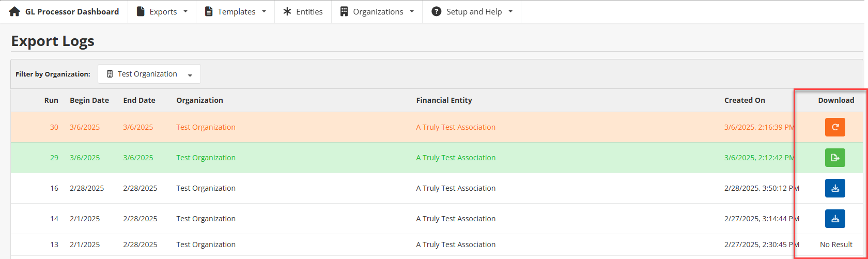Click the Created On column header
Viewport: 868px width, 259px height.
(745, 100)
